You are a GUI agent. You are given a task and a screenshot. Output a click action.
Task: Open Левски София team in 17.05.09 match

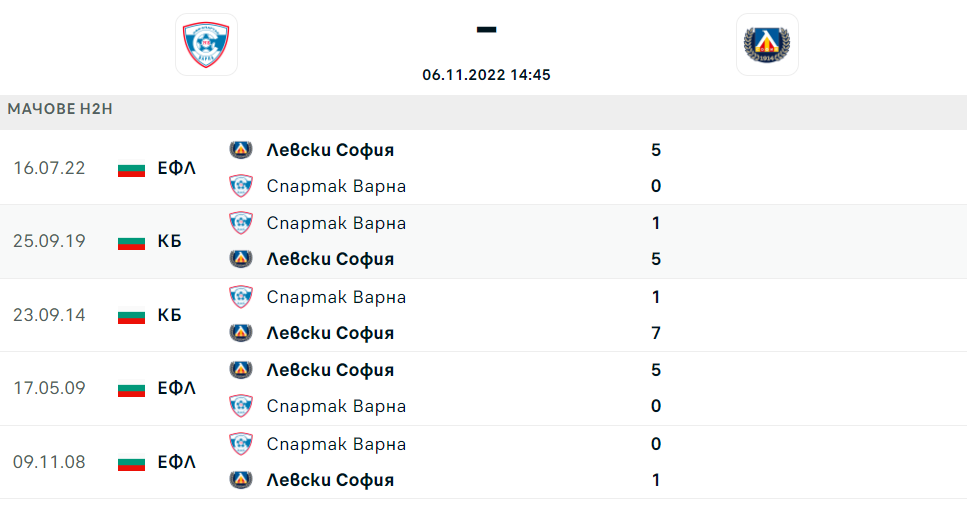(x=330, y=370)
